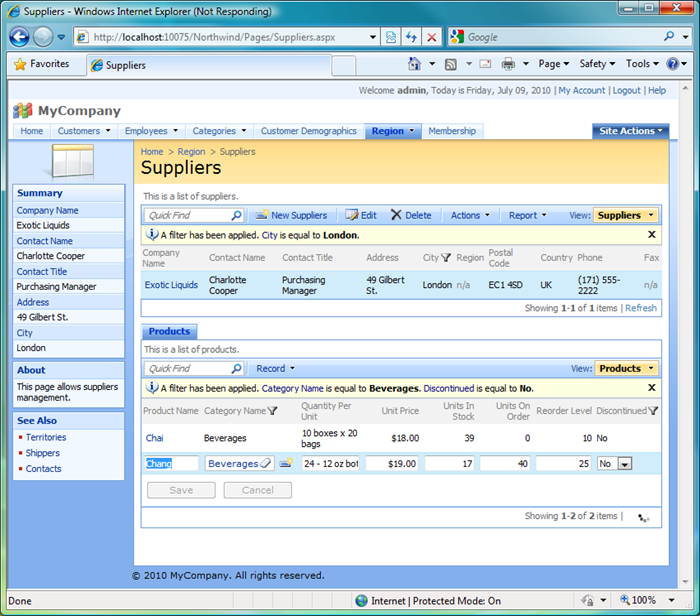
Task: Click the Logout link
Action: pyautogui.click(x=626, y=91)
